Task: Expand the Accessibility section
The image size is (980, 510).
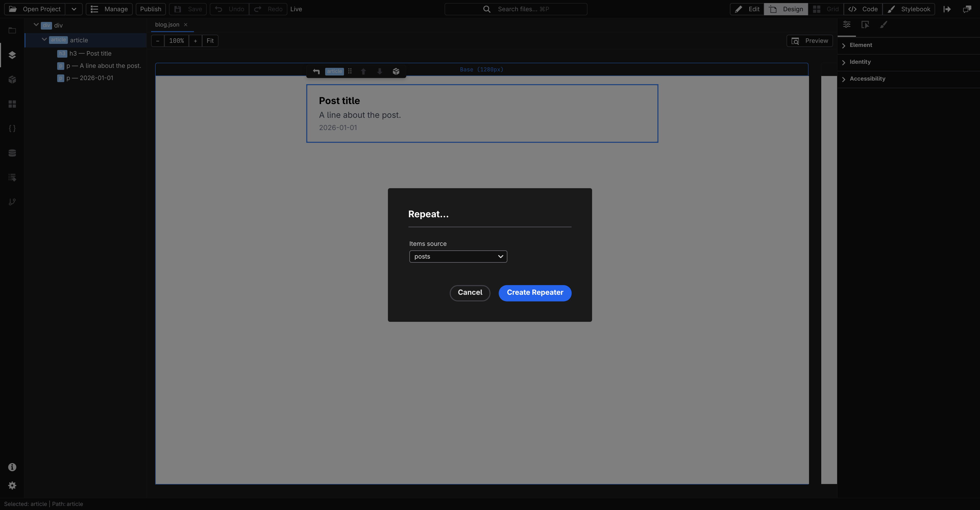Action: click(x=909, y=79)
